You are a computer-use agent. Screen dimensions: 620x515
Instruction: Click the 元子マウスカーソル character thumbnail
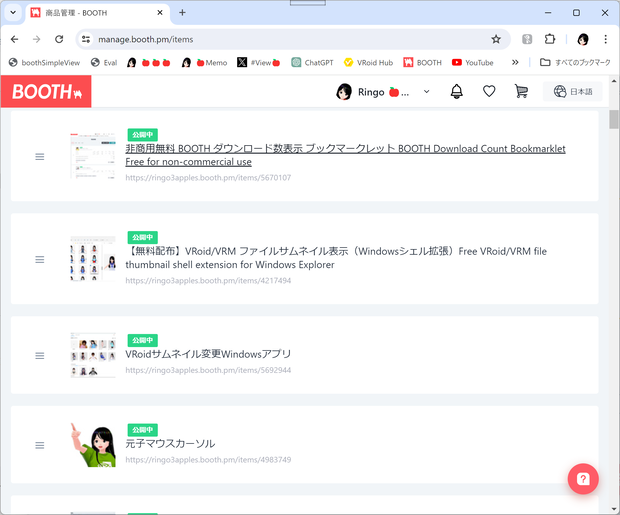[x=93, y=445]
